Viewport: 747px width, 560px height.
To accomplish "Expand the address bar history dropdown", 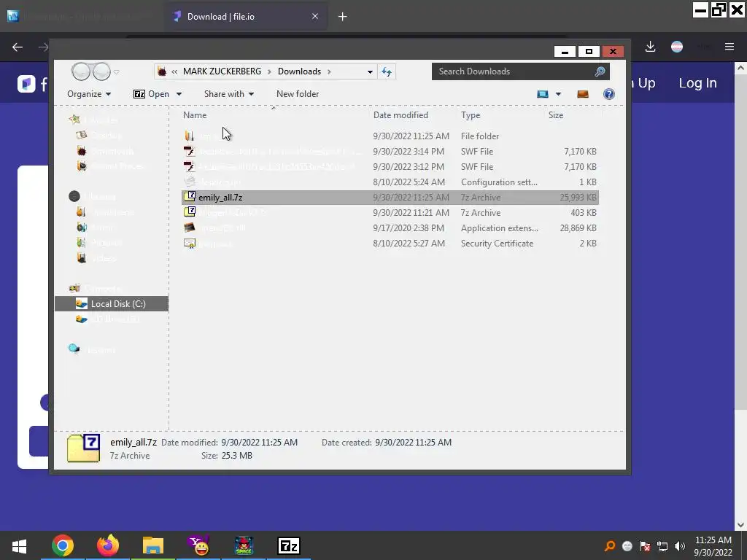I will tap(370, 71).
